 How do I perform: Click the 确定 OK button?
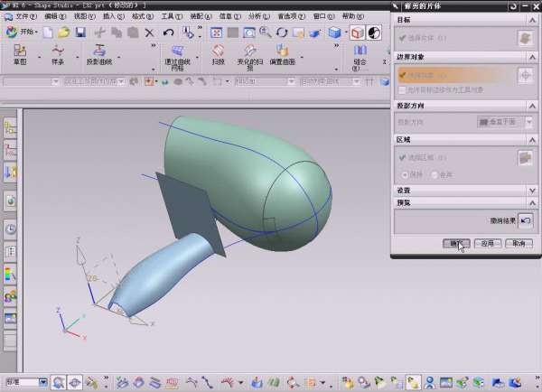[456, 243]
